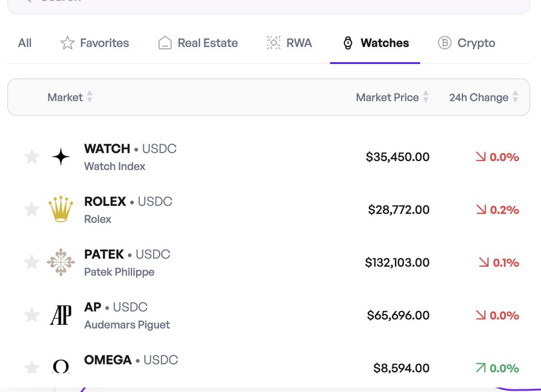Viewport: 541px width, 392px height.
Task: Click the PATEK 0.1% change value
Action: 499,263
